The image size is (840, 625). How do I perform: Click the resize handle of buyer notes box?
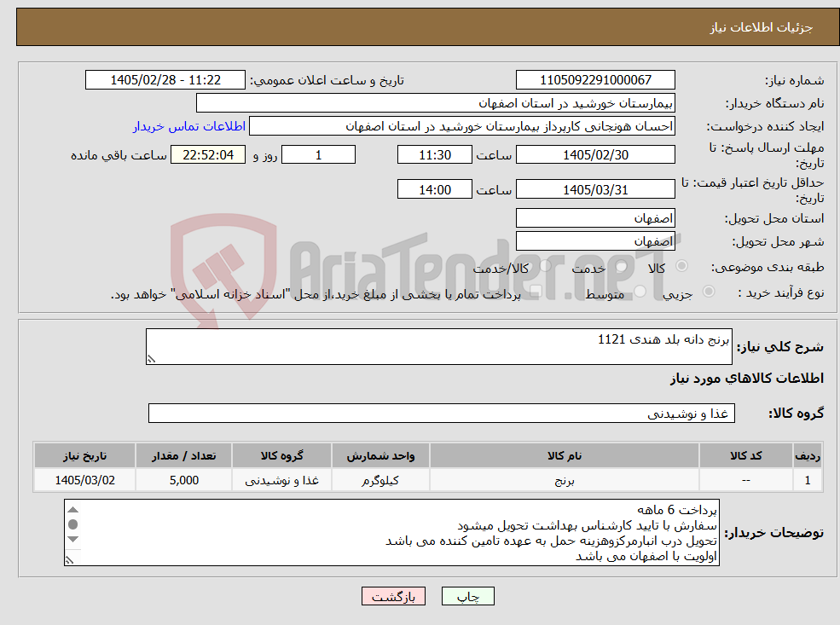tap(69, 560)
